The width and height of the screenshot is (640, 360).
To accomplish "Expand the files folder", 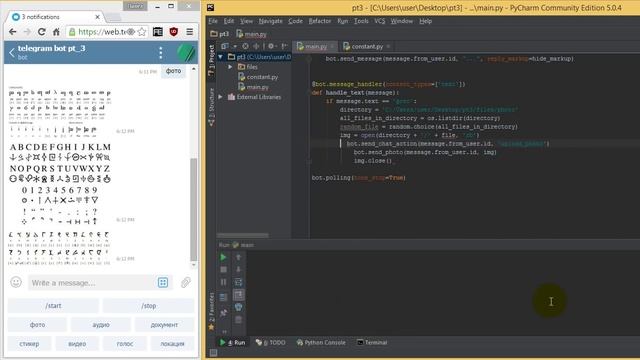I will coord(230,67).
